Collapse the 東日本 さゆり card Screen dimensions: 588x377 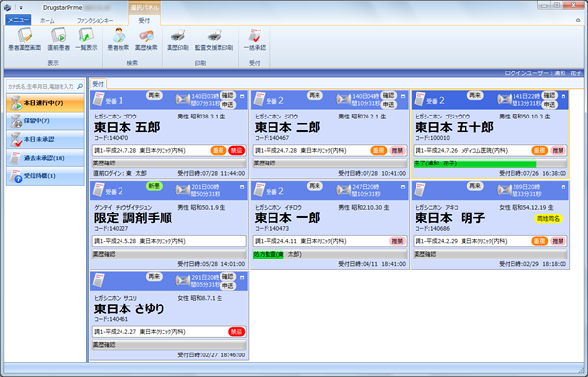pos(242,278)
